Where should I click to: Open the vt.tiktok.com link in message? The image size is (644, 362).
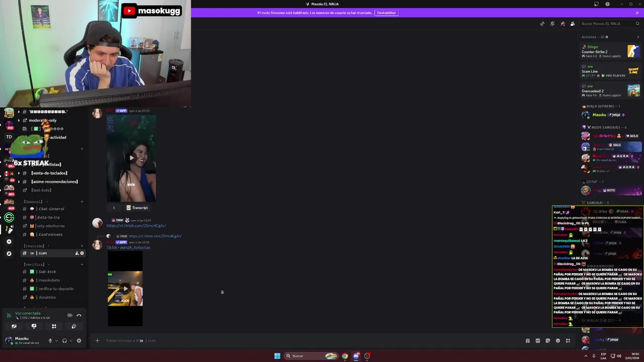point(136,226)
